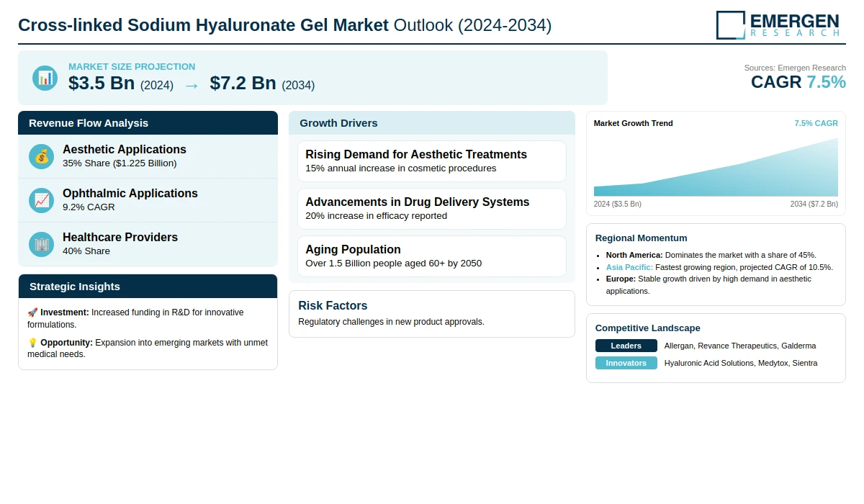Click the Emergen Research logo
The image size is (864, 504).
pos(778,24)
